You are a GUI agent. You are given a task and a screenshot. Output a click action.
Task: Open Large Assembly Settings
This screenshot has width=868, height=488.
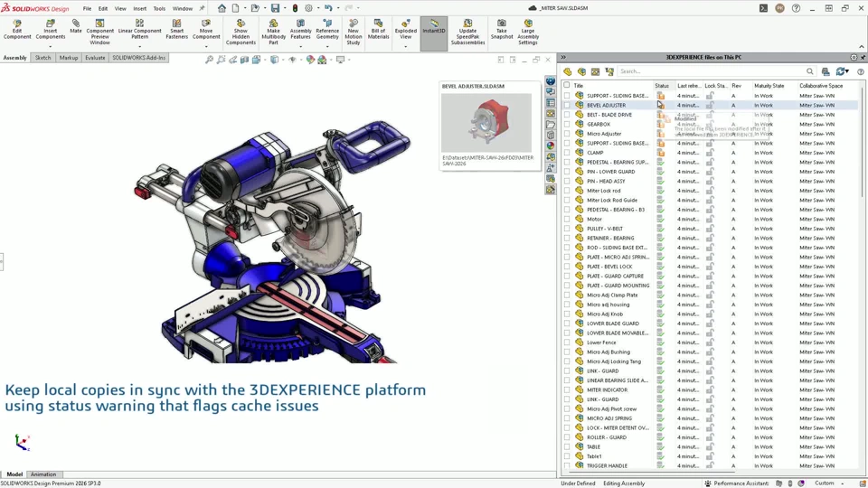tap(528, 33)
